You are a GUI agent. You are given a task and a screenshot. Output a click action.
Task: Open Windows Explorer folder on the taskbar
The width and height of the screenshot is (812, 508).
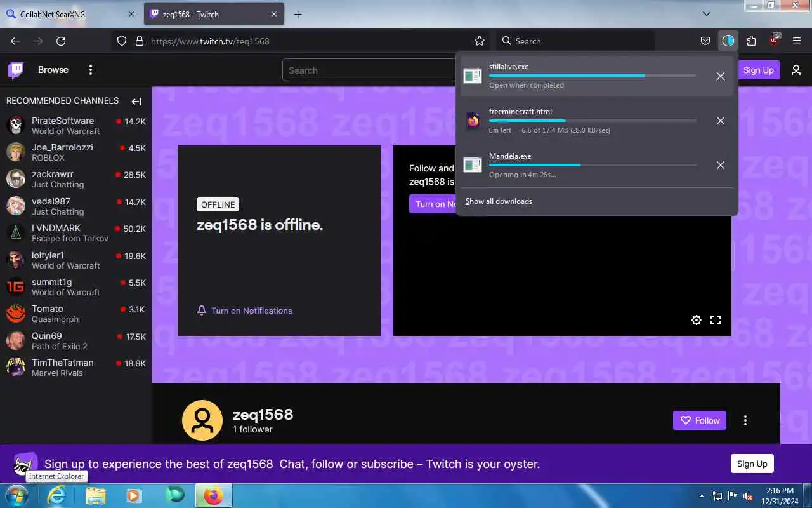[x=96, y=496]
